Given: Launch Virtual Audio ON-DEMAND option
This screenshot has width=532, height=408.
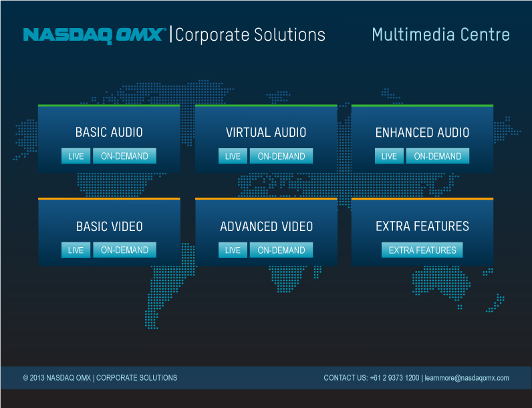Looking at the screenshot, I should [x=281, y=156].
